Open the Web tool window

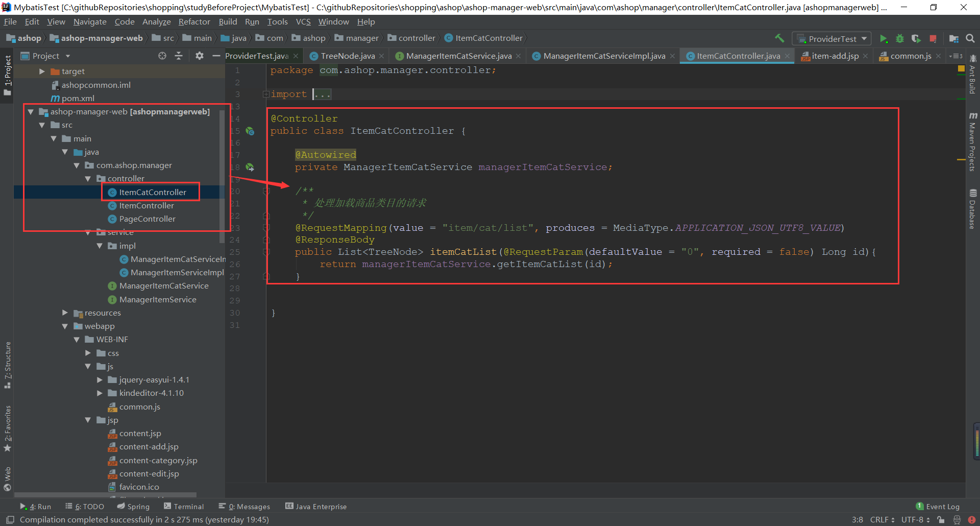pyautogui.click(x=8, y=479)
